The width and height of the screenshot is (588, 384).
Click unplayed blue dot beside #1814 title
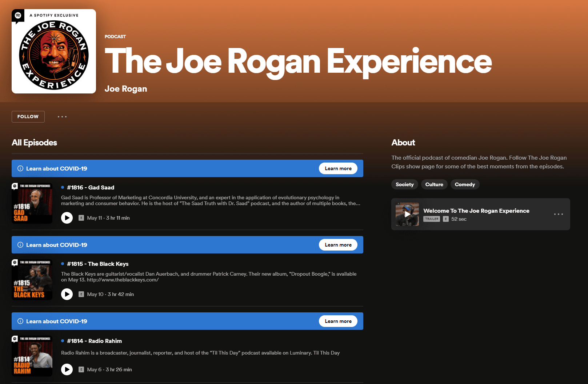63,341
